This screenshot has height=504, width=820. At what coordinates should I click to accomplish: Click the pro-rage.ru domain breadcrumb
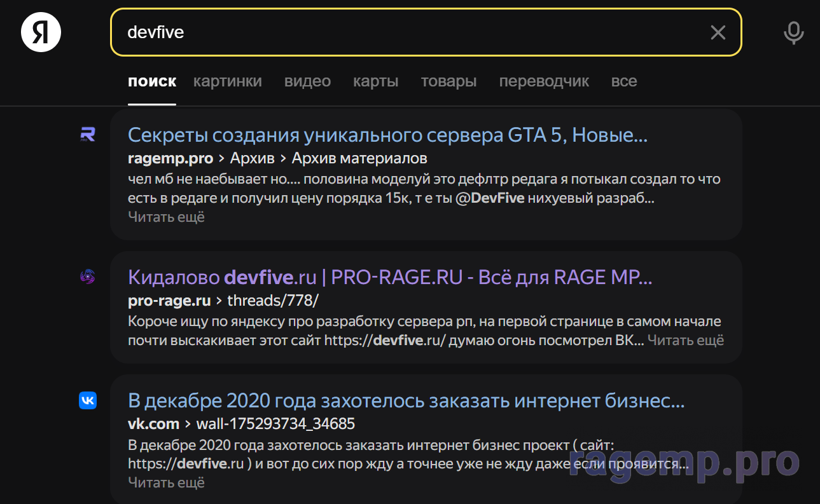point(169,301)
